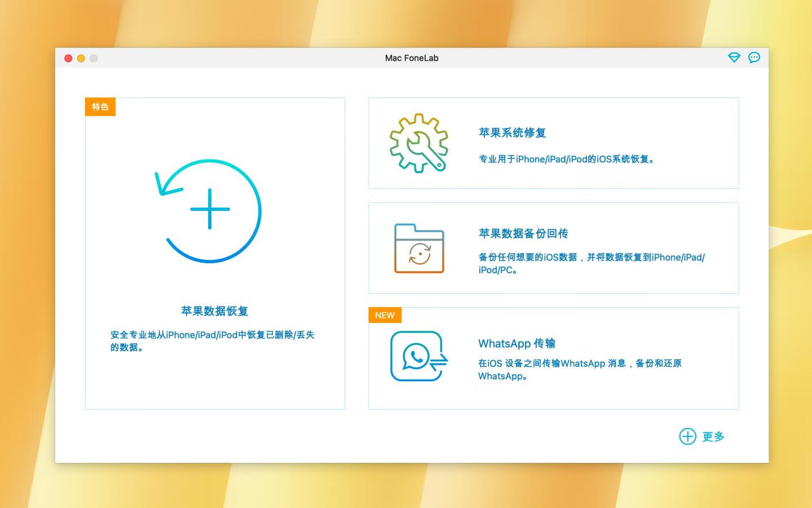Click the Mac FoneLab title text
812x508 pixels.
412,58
